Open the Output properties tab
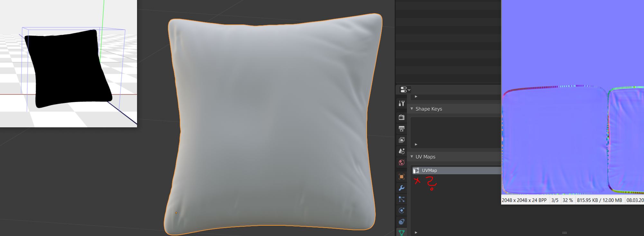Image resolution: width=644 pixels, height=236 pixels. [x=401, y=129]
